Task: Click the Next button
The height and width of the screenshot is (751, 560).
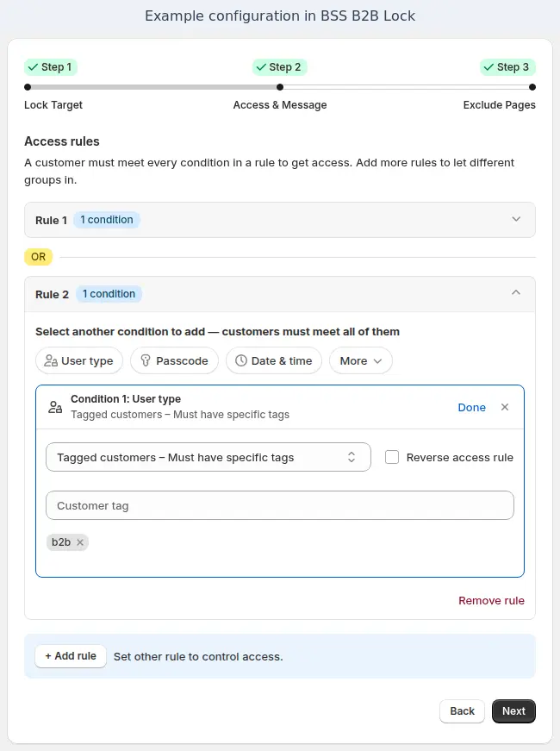Action: 513,711
